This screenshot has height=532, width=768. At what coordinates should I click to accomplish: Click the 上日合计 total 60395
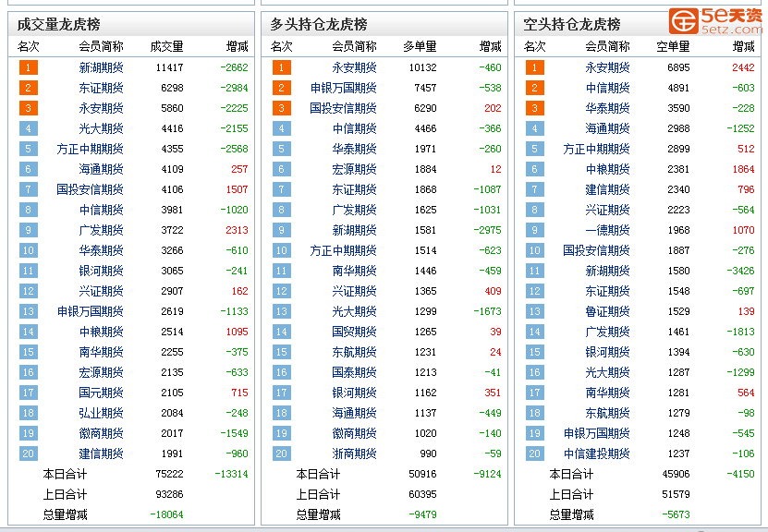[422, 494]
